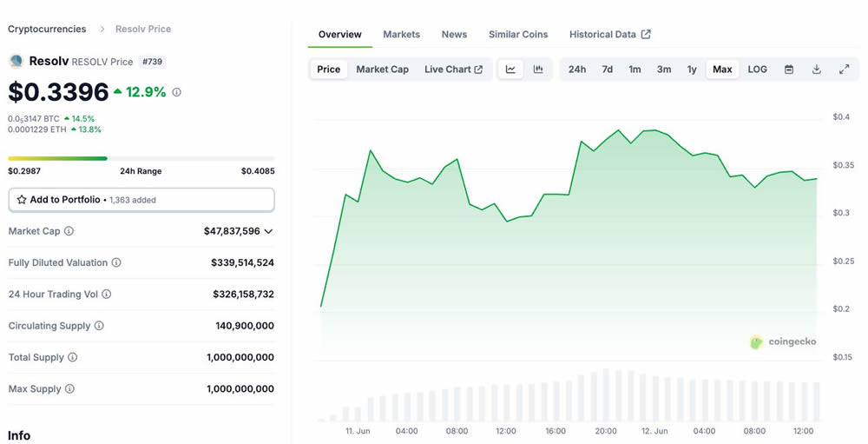The width and height of the screenshot is (868, 444).
Task: Open the Markets tab
Action: click(401, 35)
